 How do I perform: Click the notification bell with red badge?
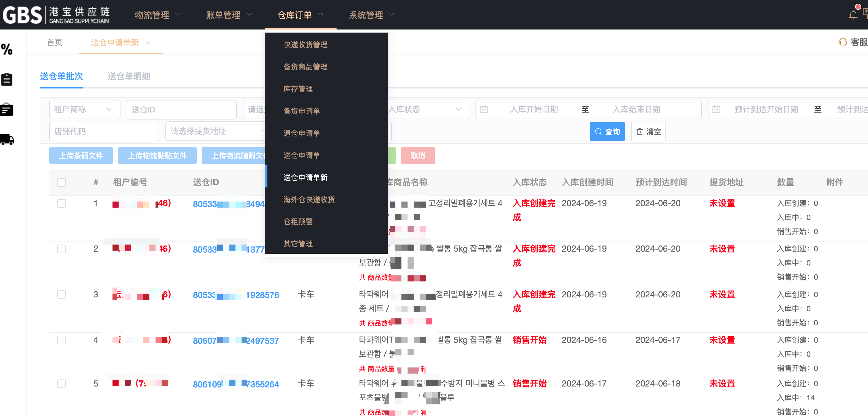853,14
